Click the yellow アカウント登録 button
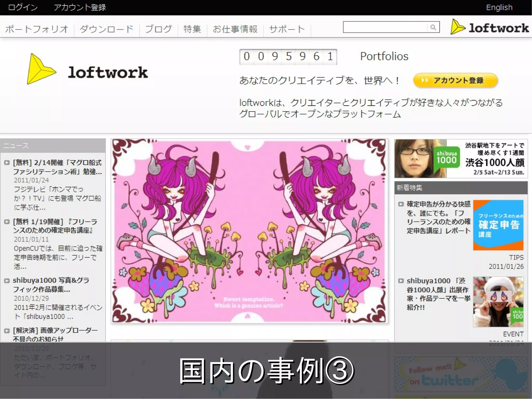The height and width of the screenshot is (399, 532). pyautogui.click(x=455, y=80)
